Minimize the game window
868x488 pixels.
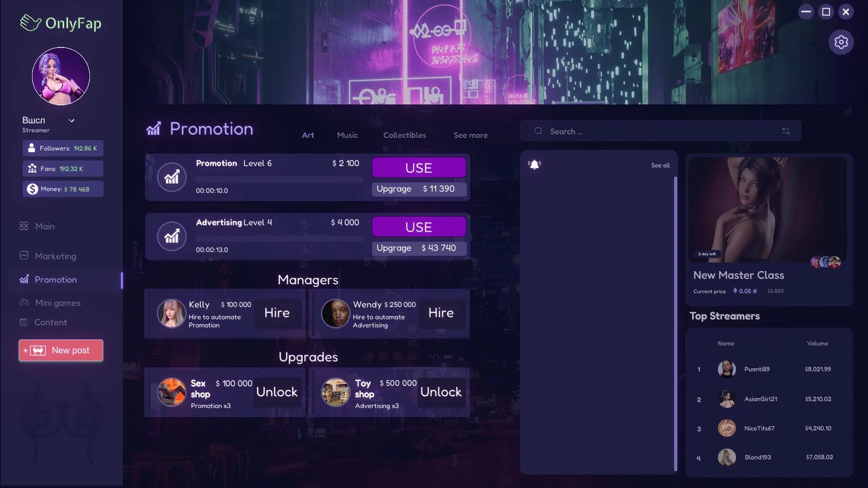(x=806, y=11)
